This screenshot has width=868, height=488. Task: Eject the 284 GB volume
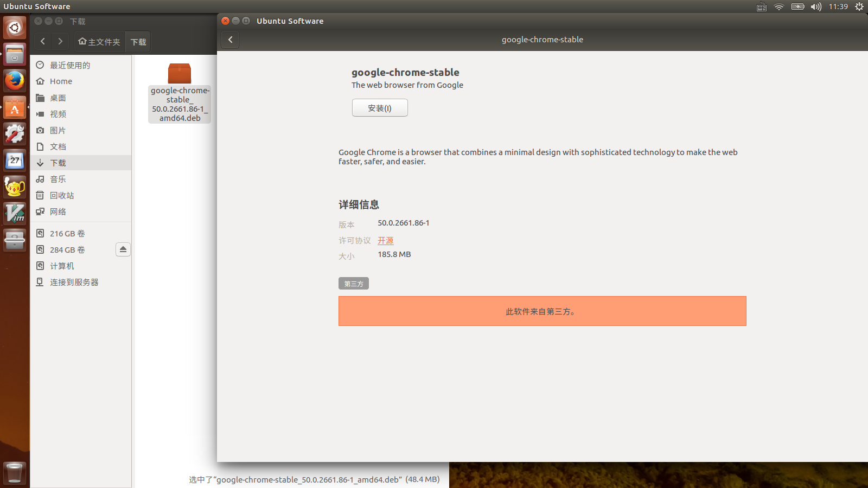click(123, 249)
